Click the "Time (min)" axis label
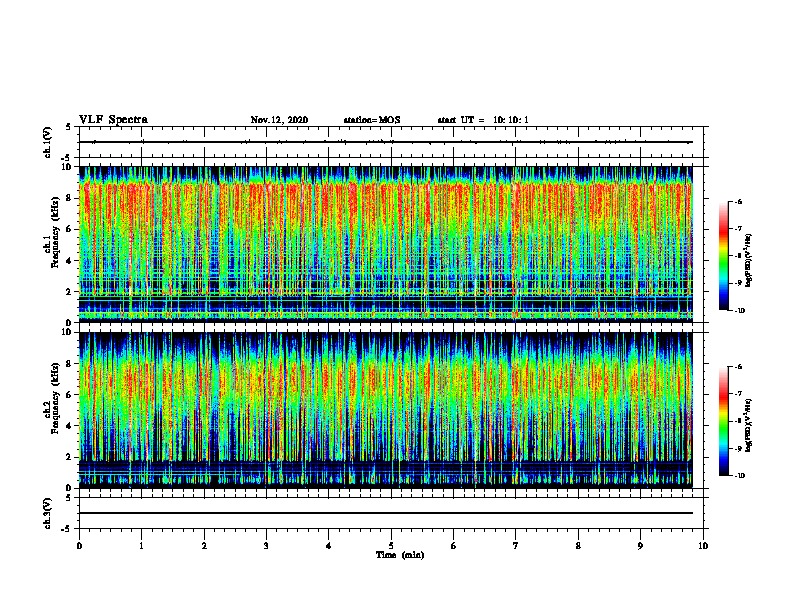This screenshot has width=792, height=612. point(400,555)
